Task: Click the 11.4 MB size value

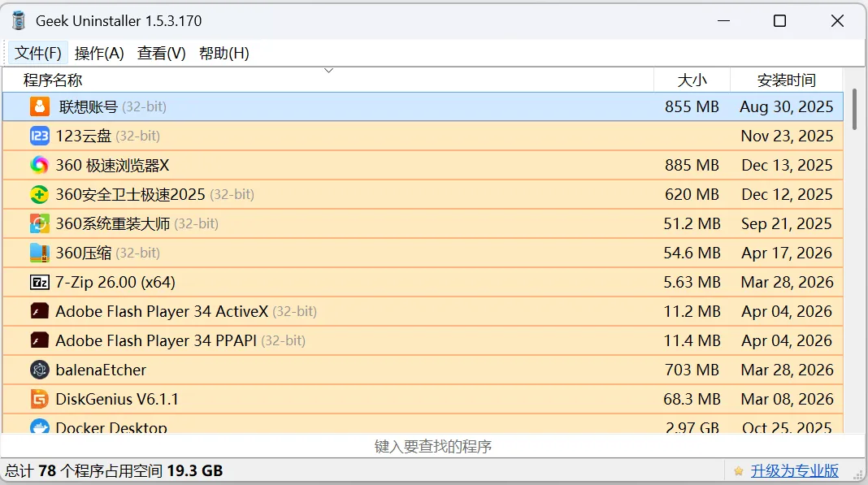Action: pos(692,340)
